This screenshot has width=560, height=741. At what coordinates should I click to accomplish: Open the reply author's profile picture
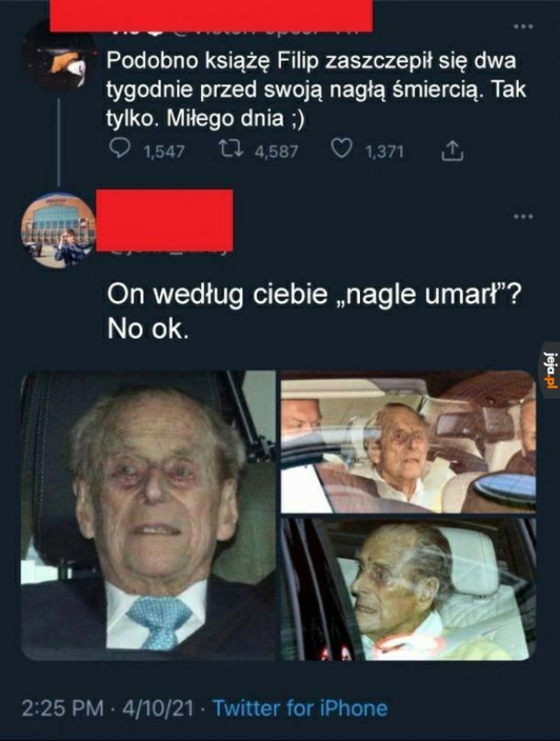pos(58,230)
